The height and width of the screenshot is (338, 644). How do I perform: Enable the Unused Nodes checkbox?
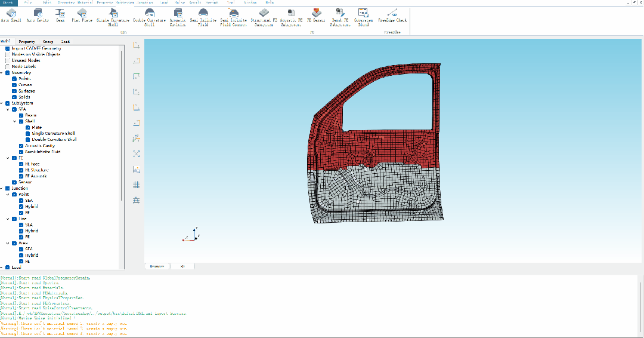[x=7, y=60]
